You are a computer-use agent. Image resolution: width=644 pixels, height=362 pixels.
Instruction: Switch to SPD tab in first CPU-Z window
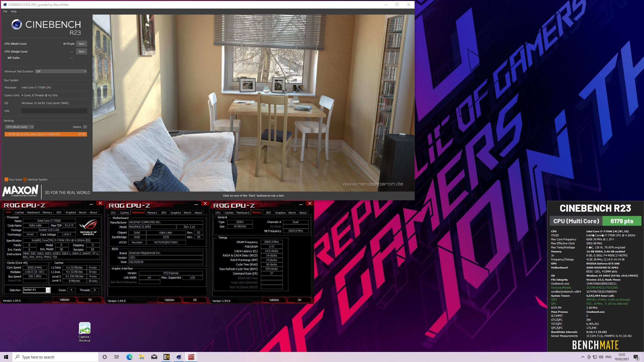tap(59, 212)
